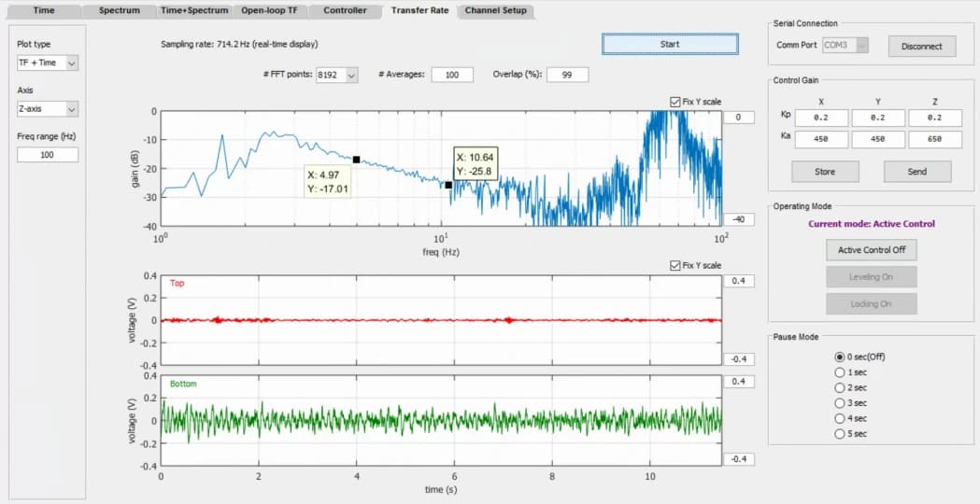Click the Active Control Off button
This screenshot has height=504, width=980.
(x=872, y=250)
